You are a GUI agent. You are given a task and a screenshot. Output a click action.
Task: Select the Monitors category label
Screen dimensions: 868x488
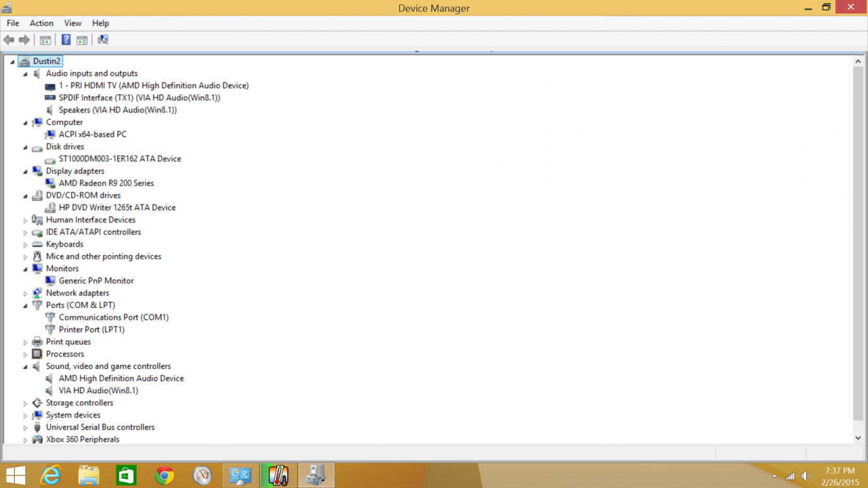[62, 269]
